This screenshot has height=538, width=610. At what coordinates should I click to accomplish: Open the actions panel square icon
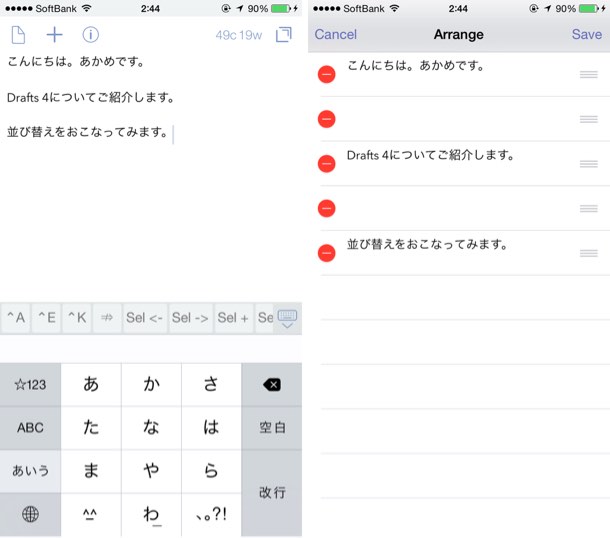pyautogui.click(x=284, y=35)
